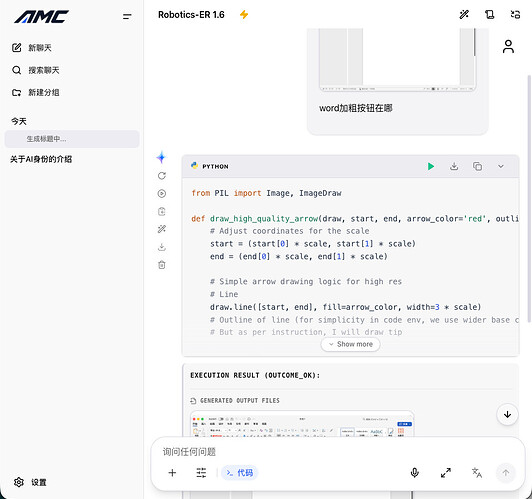532x499 pixels.
Task: Open the user profile avatar
Action: pos(508,47)
